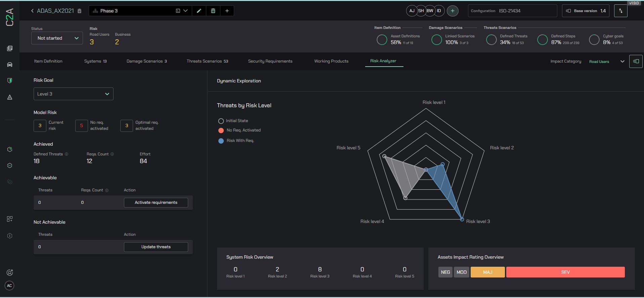Screen dimensions: 644x298
Task: Click the dimmed linked hexagons sidebar icon
Action: (10, 182)
